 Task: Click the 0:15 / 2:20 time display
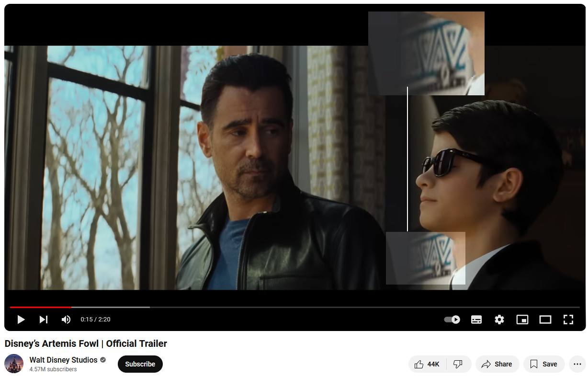pyautogui.click(x=95, y=320)
